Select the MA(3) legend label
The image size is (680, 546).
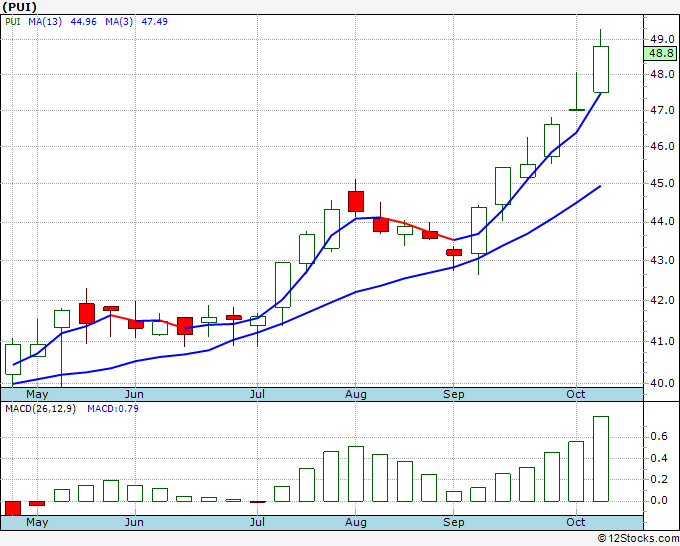tap(121, 20)
